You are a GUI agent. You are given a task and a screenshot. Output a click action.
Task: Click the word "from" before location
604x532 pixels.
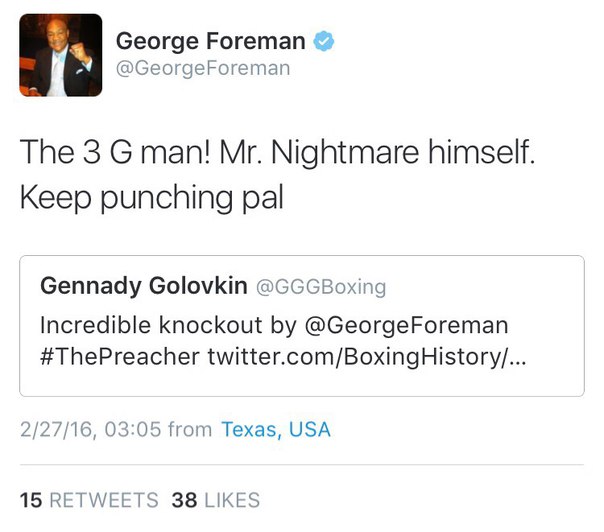tap(189, 429)
